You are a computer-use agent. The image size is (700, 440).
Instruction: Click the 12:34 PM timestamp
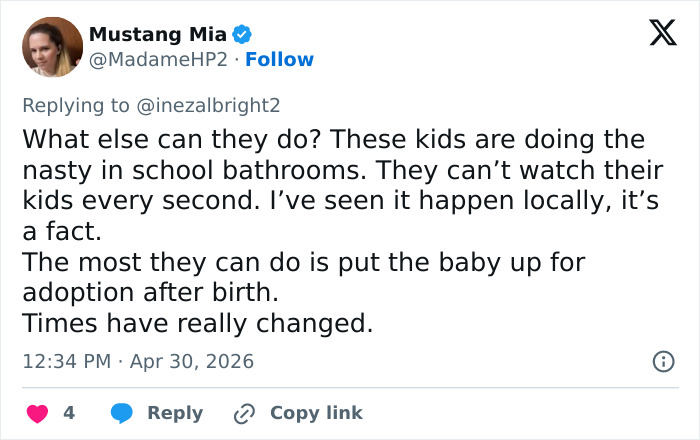click(66, 361)
